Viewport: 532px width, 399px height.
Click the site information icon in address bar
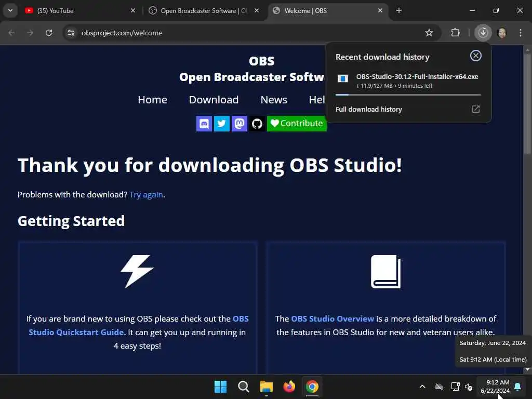coord(71,33)
